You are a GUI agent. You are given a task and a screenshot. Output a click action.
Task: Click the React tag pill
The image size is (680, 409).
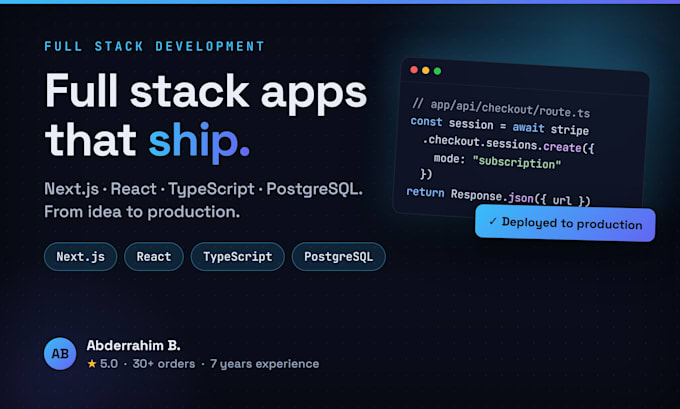[x=154, y=256]
